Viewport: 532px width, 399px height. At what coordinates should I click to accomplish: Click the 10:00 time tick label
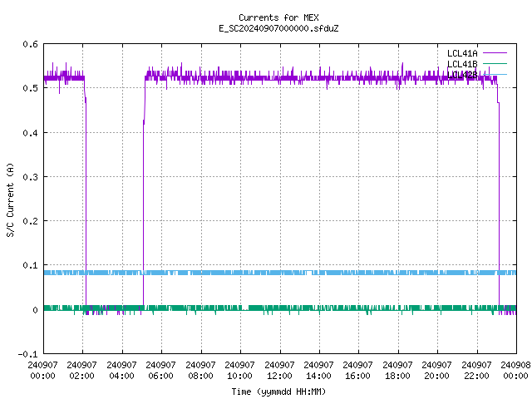click(239, 376)
